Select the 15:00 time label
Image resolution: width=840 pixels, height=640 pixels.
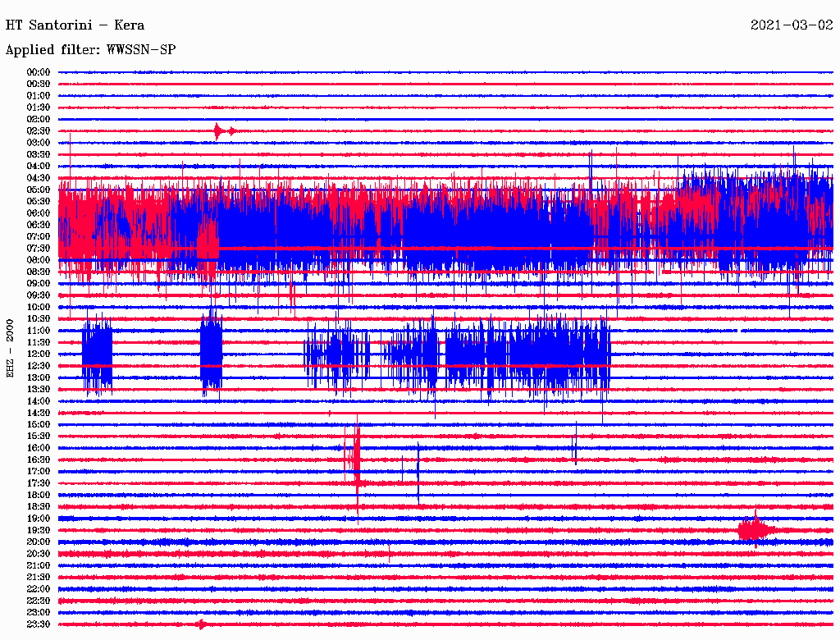(x=39, y=424)
